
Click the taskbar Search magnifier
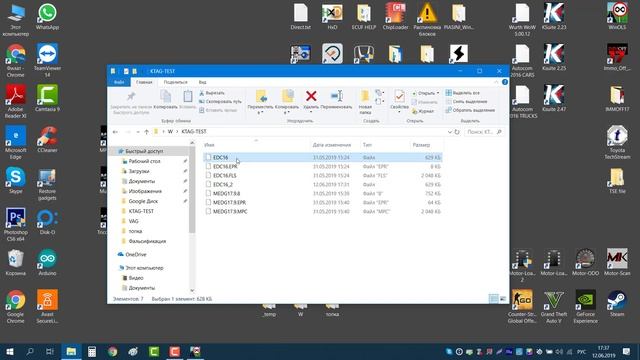[30, 351]
